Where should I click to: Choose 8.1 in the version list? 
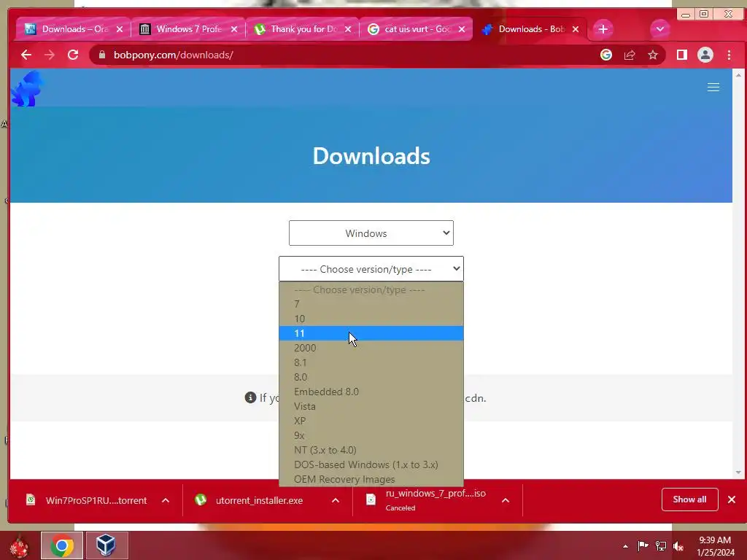[371, 362]
